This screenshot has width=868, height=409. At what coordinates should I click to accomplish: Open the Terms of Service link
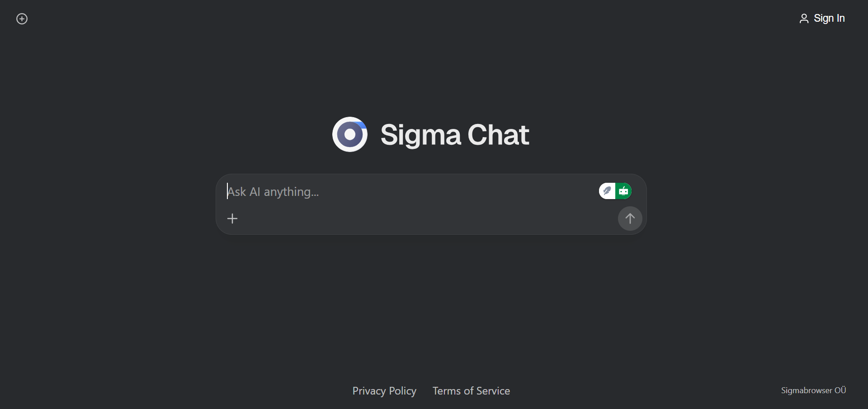(x=471, y=391)
